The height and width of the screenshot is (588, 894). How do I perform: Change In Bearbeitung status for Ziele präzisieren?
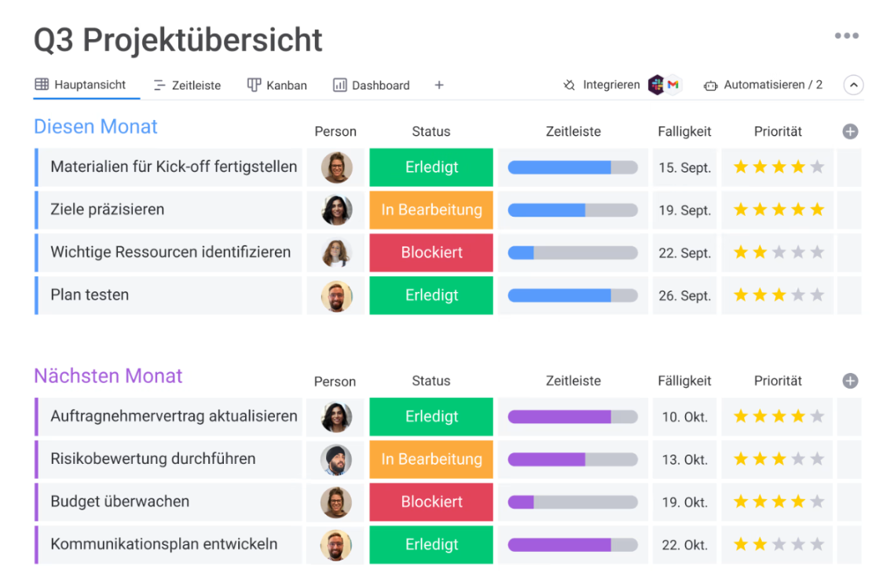[431, 210]
